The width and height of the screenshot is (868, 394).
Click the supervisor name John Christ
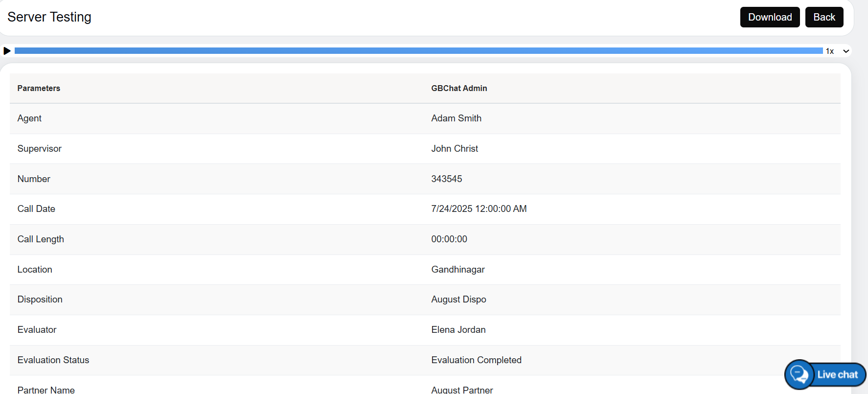tap(455, 149)
